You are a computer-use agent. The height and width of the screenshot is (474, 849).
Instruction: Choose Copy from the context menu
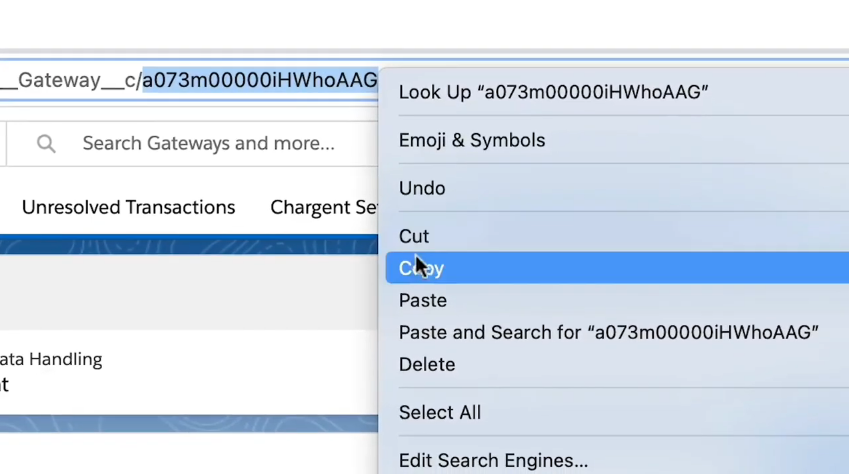click(x=422, y=268)
